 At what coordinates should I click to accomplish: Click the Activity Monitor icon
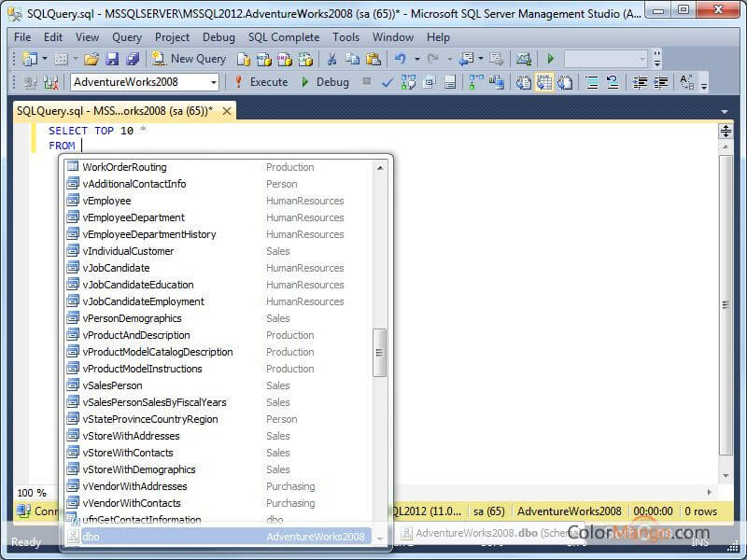tap(524, 59)
